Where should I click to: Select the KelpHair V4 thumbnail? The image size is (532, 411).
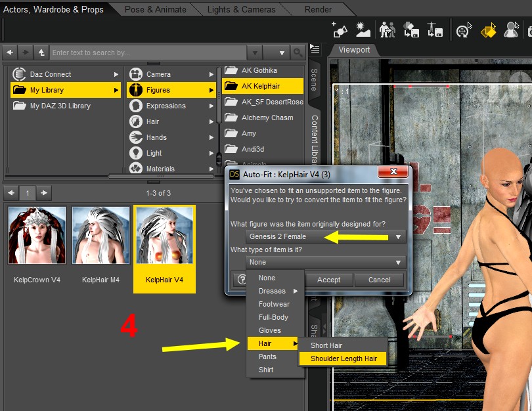tap(165, 235)
